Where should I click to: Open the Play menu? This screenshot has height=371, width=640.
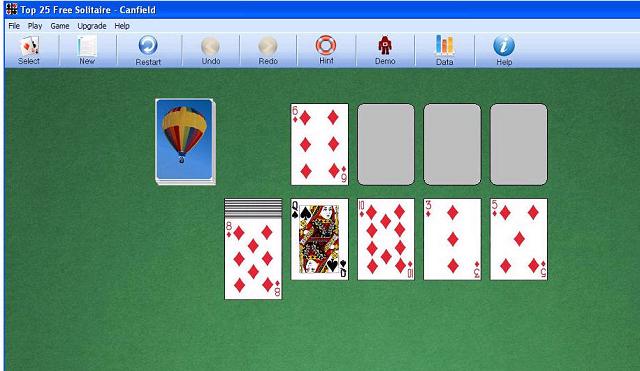[x=35, y=26]
